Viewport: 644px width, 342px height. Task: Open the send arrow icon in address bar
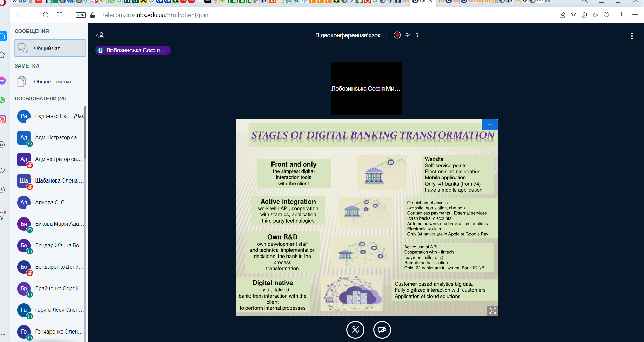tap(595, 15)
